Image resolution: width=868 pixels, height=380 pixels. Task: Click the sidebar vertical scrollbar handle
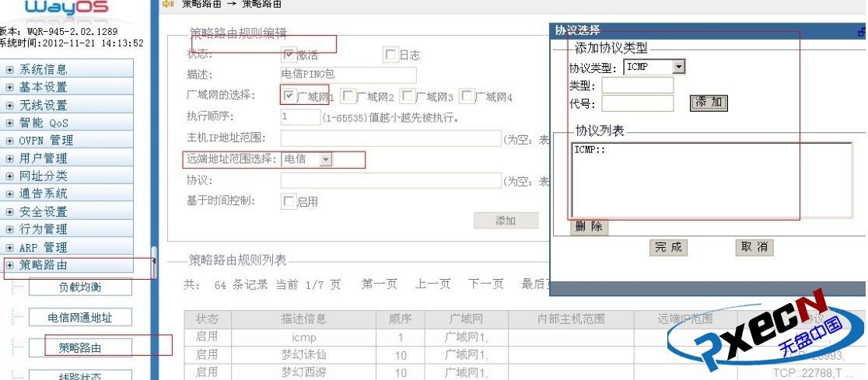click(x=154, y=263)
